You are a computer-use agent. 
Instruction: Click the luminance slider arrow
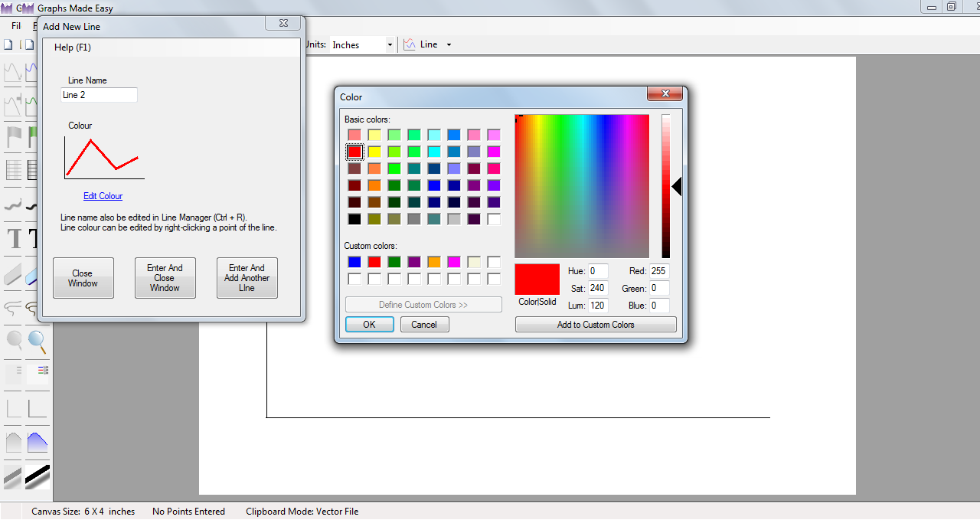676,186
